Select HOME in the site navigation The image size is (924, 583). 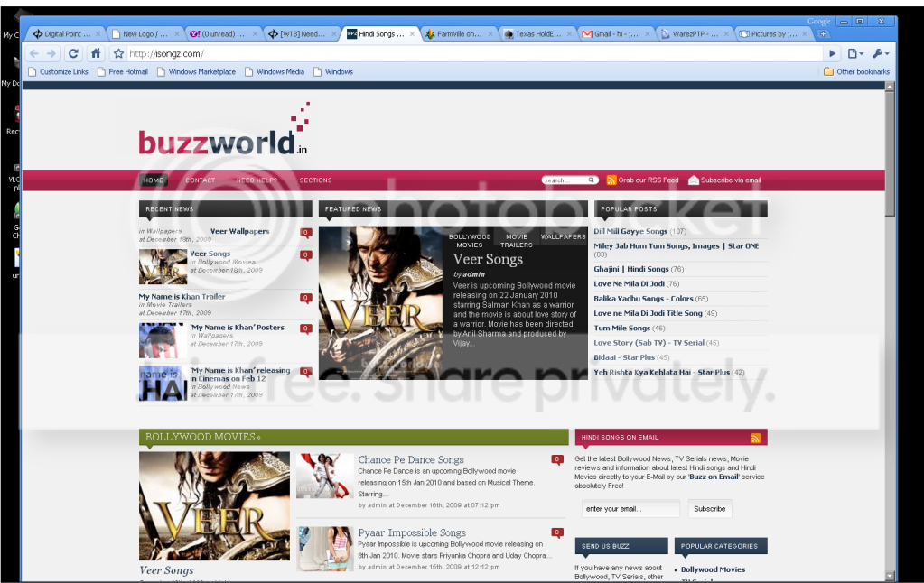154,180
